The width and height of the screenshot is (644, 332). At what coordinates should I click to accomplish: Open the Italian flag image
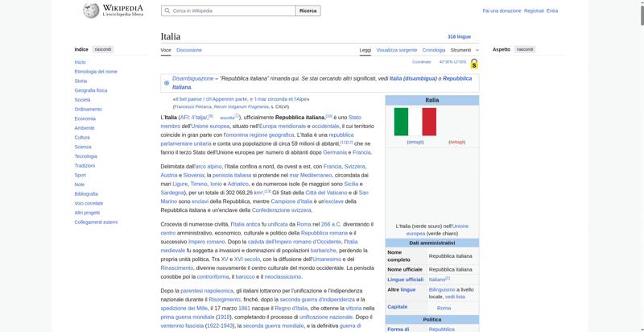415,122
